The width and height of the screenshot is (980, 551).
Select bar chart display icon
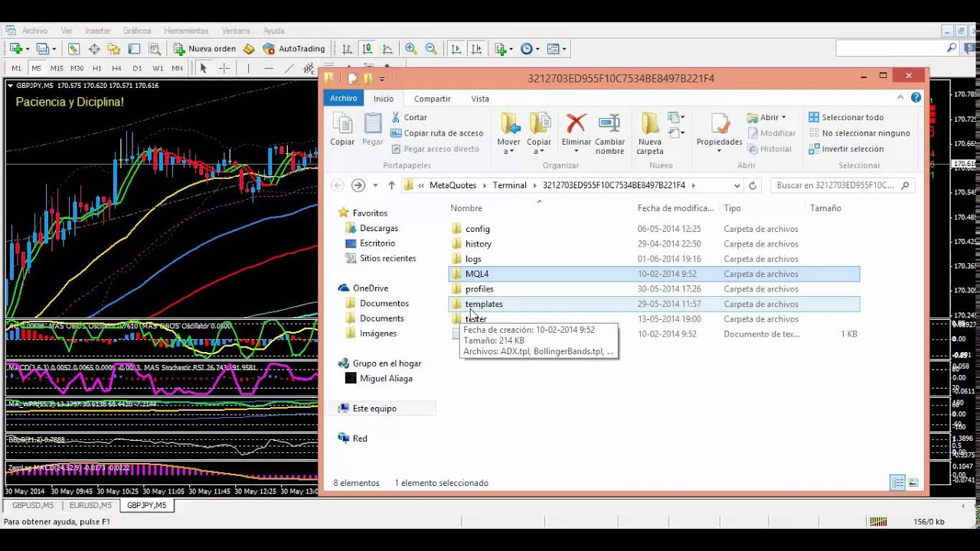click(x=347, y=48)
